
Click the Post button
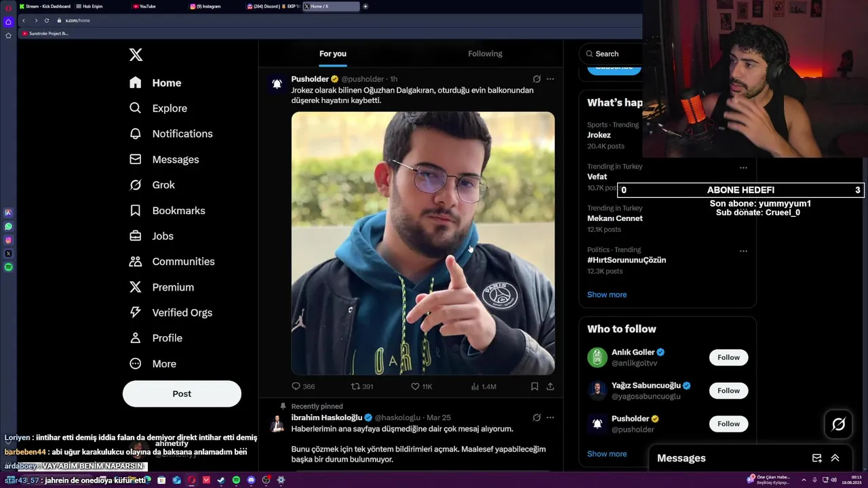click(x=182, y=394)
